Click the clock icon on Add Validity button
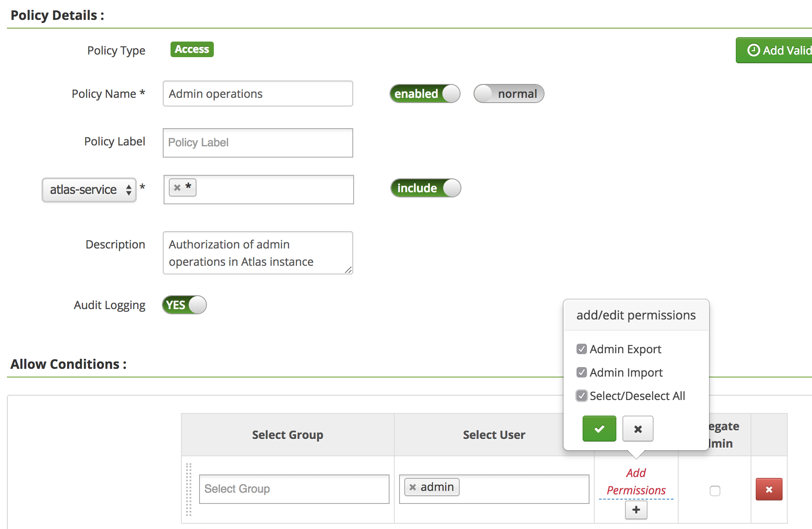The height and width of the screenshot is (529, 812). (x=753, y=50)
